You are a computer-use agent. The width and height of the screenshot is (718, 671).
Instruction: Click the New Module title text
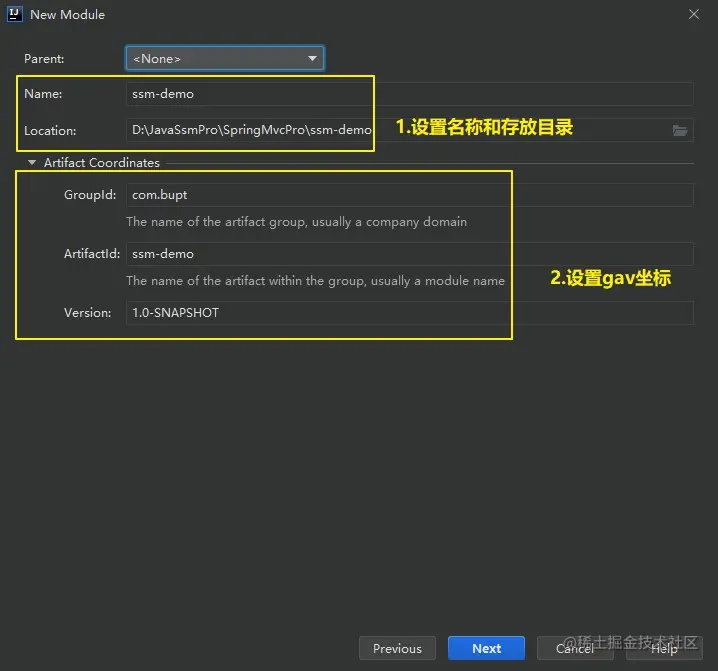click(68, 14)
